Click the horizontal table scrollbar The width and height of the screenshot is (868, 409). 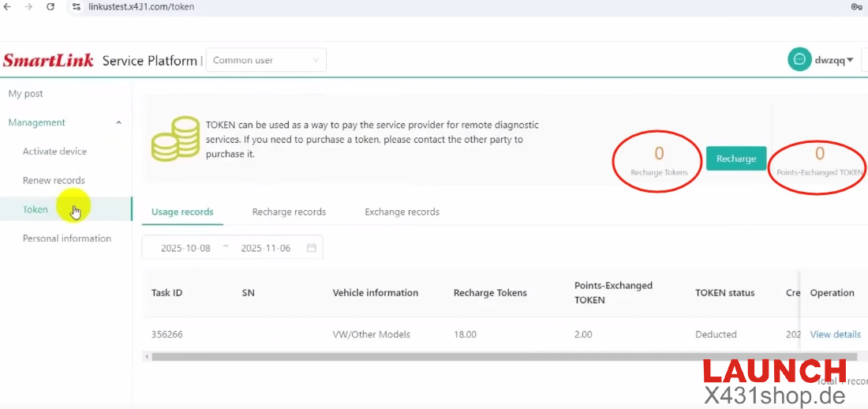[473, 357]
